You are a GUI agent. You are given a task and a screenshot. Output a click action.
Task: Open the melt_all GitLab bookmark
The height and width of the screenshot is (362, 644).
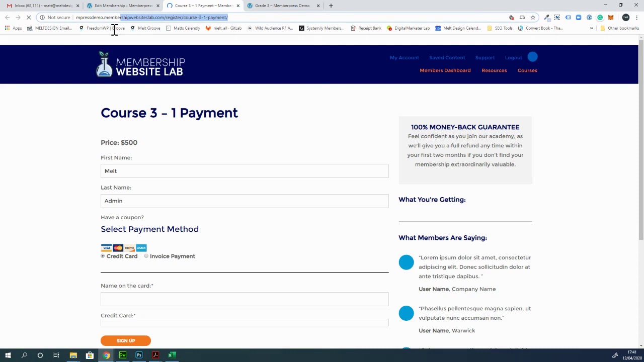223,28
